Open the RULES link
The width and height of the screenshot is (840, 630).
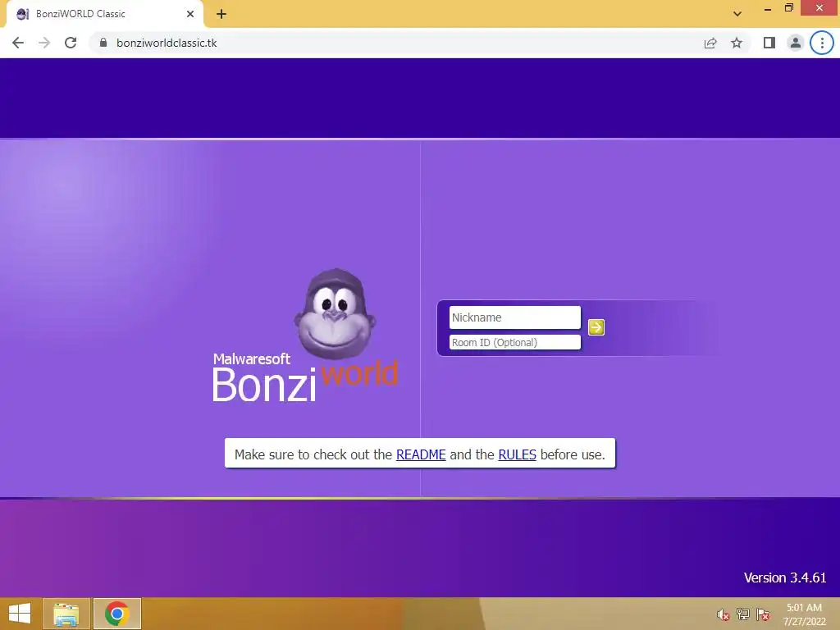517,454
